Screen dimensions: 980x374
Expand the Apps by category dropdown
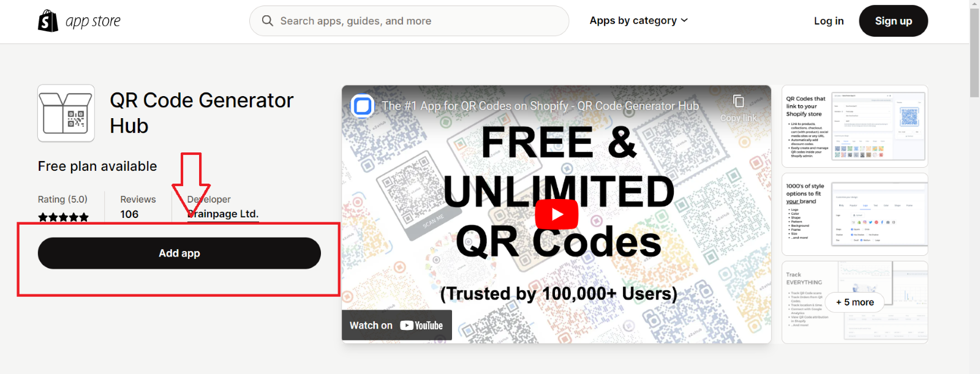coord(639,21)
